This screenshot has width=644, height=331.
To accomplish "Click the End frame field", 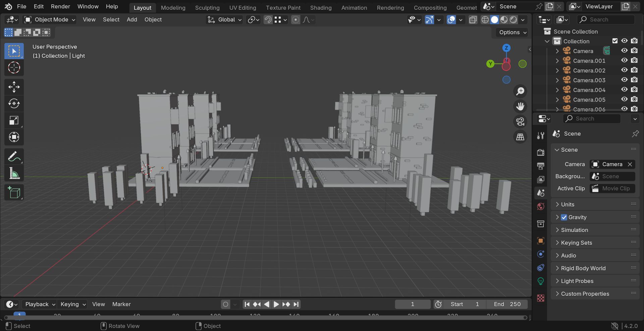I will click(507, 304).
